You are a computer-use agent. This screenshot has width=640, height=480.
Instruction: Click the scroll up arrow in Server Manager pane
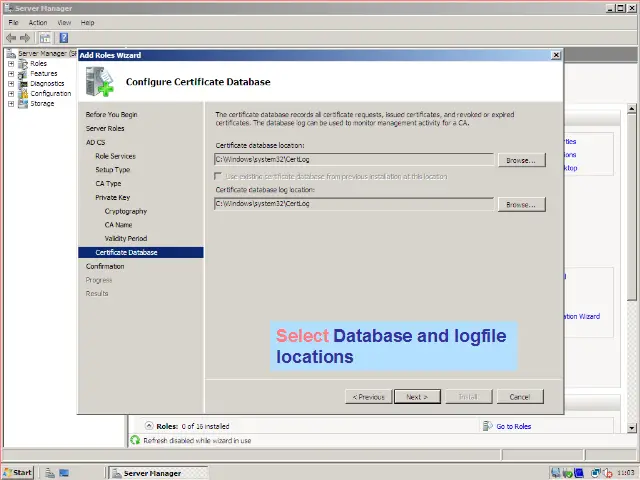pos(631,109)
